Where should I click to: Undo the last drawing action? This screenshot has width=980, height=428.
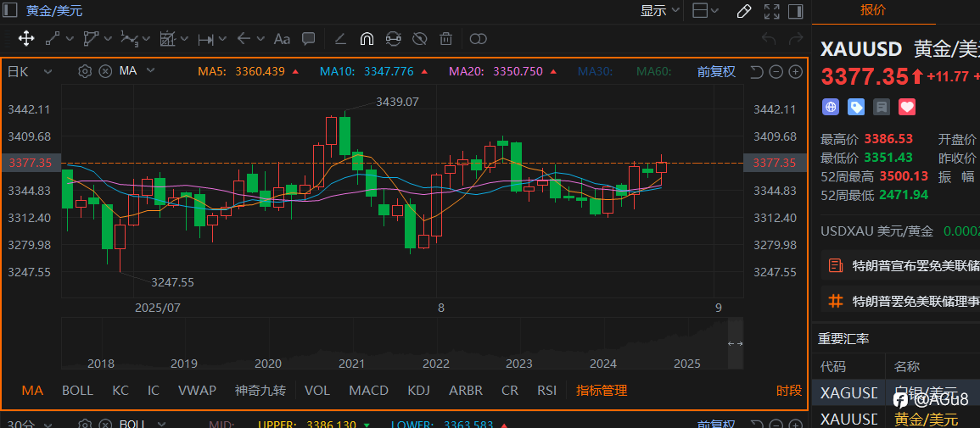tap(769, 39)
